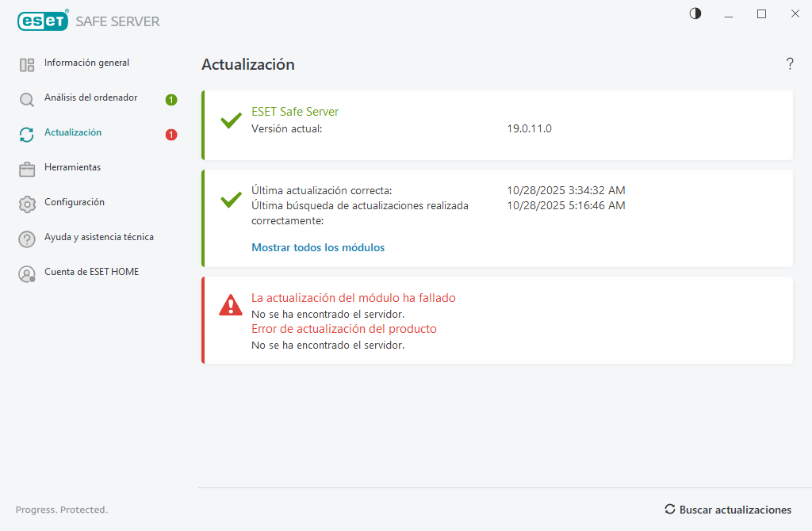Open the Información general section icon
This screenshot has width=812, height=531.
tap(26, 64)
